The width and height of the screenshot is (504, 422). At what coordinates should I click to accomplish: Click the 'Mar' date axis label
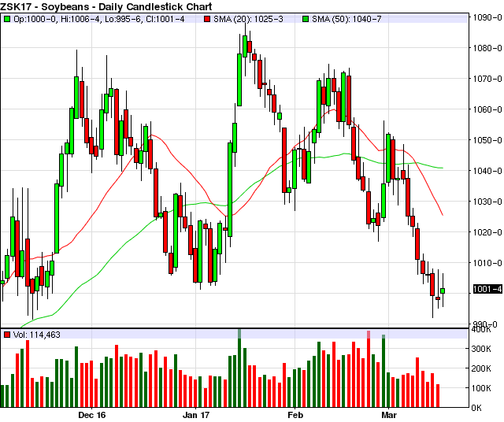point(389,415)
